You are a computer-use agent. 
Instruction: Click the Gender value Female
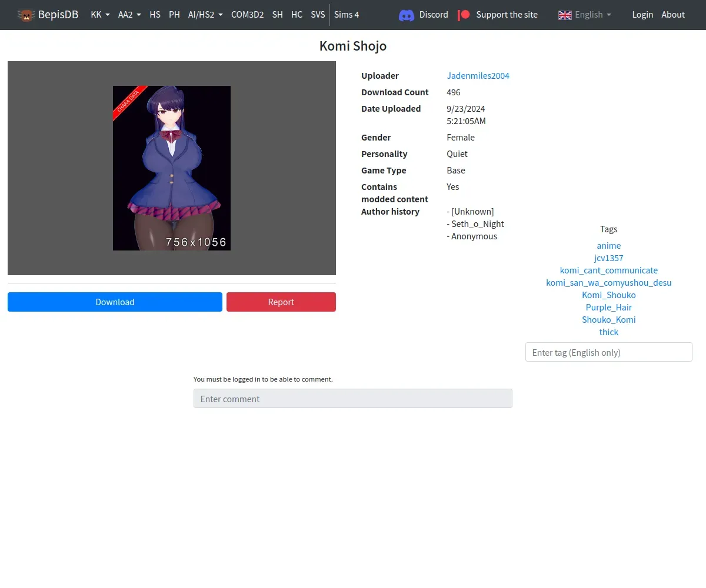[x=461, y=138]
